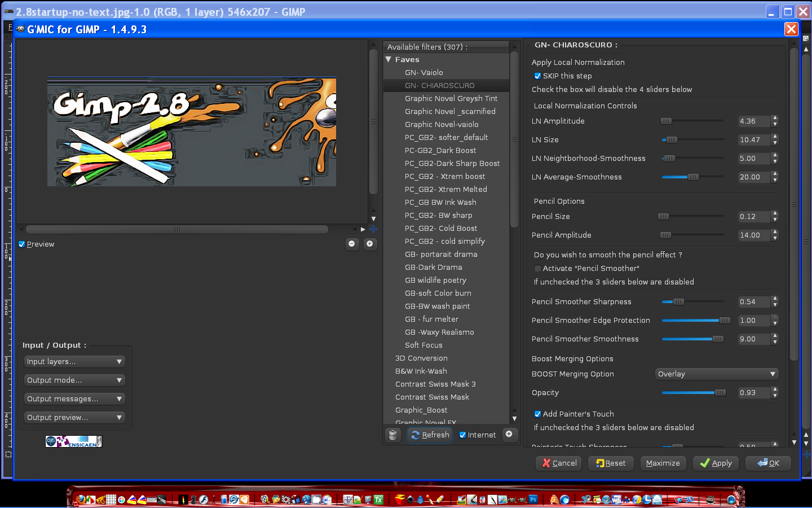Select PC-GB2_Dark Boost filter

tap(440, 150)
